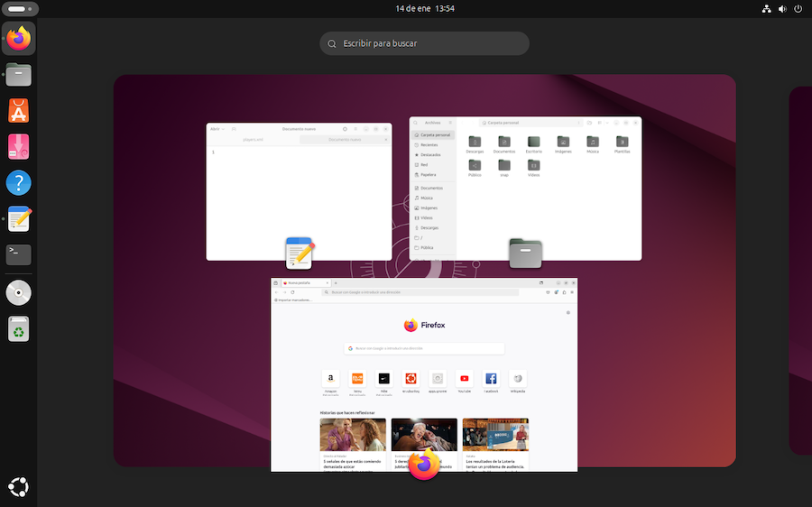
Task: Launch Terminal from the dock
Action: (x=18, y=254)
